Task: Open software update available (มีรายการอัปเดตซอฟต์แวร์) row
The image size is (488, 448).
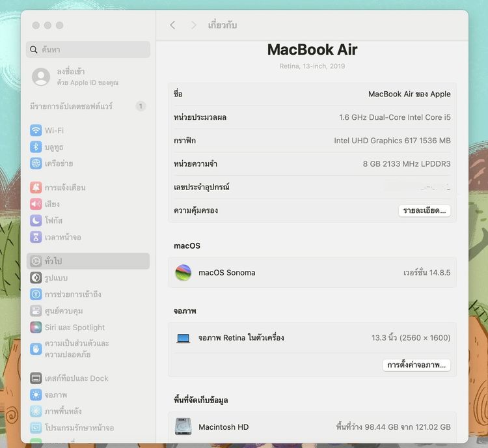Action: click(x=88, y=106)
